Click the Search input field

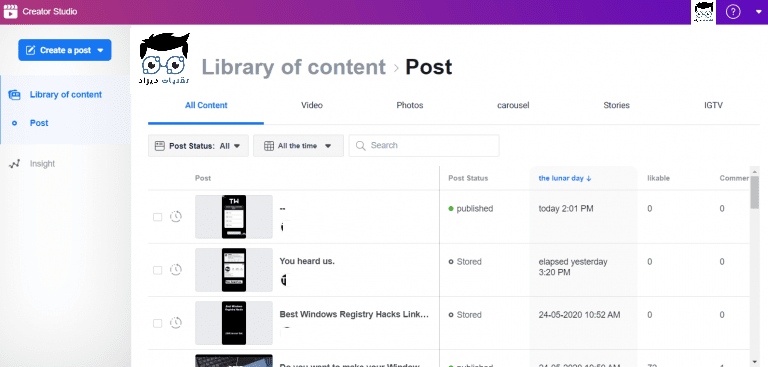424,146
